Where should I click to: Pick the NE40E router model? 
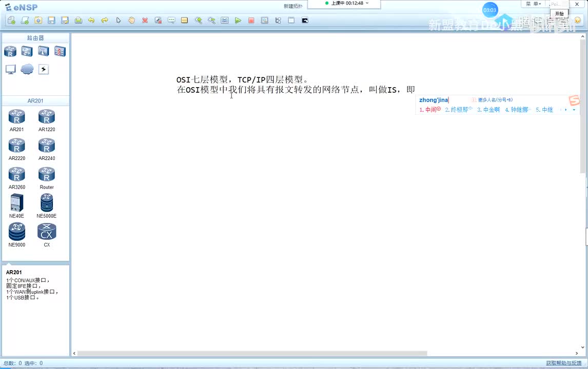[16, 206]
